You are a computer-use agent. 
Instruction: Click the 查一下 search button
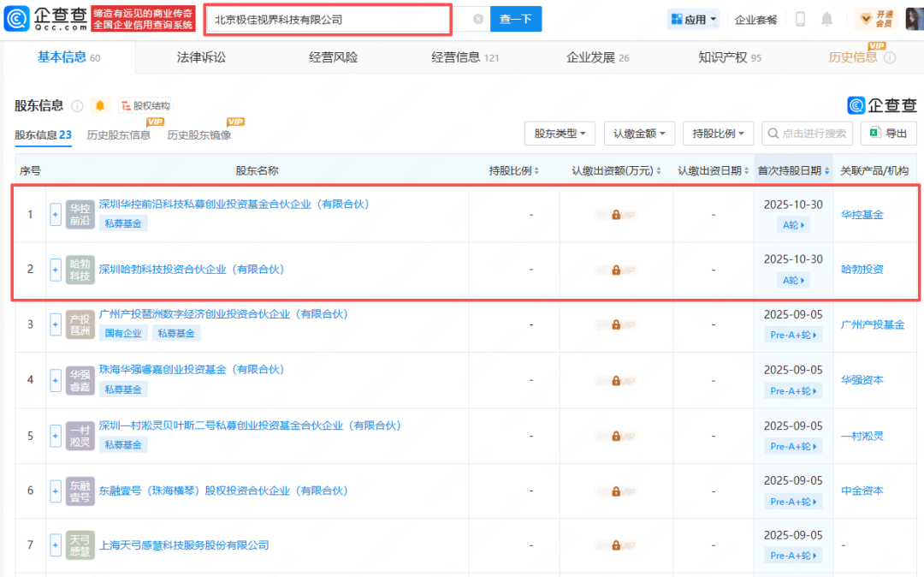tap(516, 18)
